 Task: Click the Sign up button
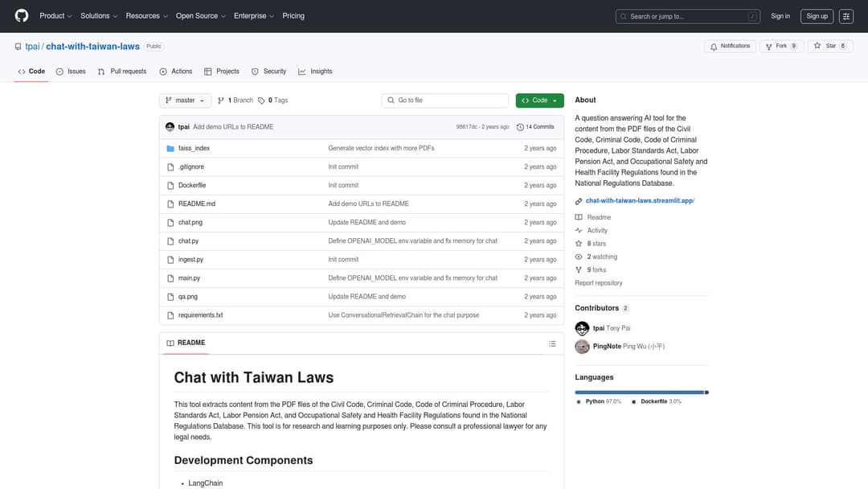pyautogui.click(x=817, y=16)
